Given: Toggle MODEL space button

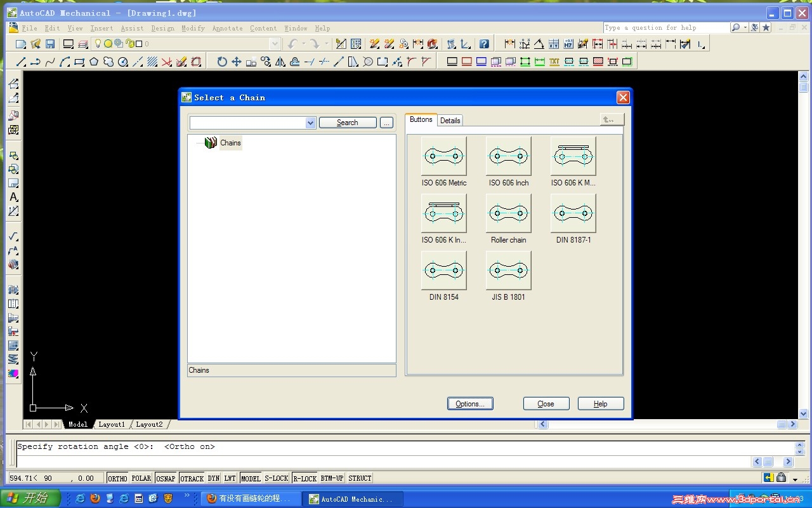Looking at the screenshot, I should (x=251, y=478).
